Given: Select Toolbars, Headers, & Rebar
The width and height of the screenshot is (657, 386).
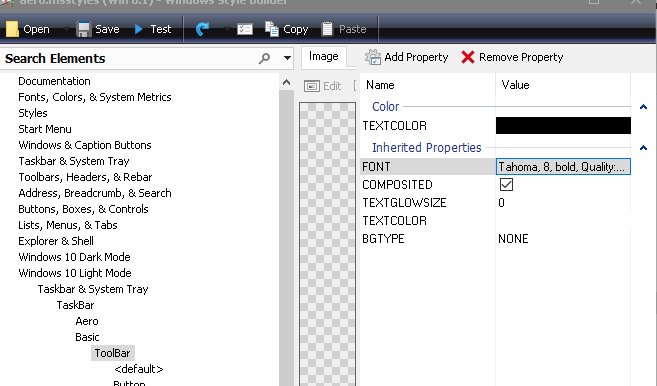Looking at the screenshot, I should coord(85,177).
